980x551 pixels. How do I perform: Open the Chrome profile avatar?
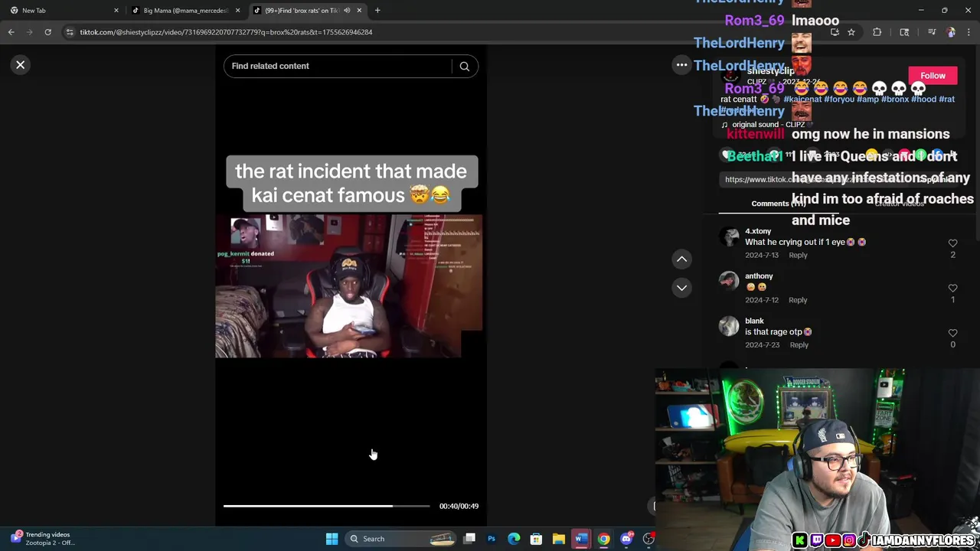pos(951,32)
